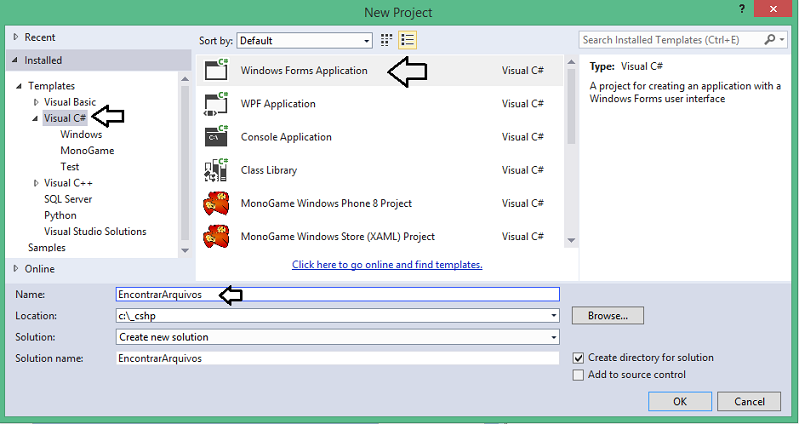Click the Name input field

point(337,295)
